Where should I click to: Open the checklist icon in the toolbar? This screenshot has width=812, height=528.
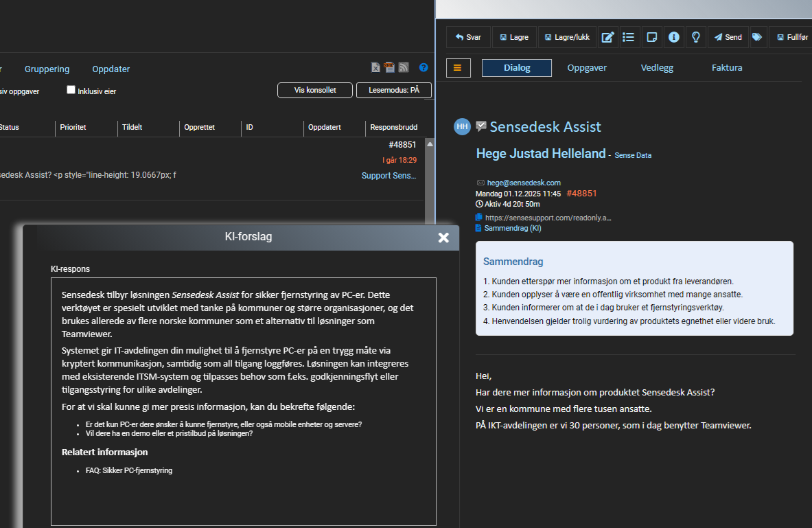pyautogui.click(x=629, y=37)
